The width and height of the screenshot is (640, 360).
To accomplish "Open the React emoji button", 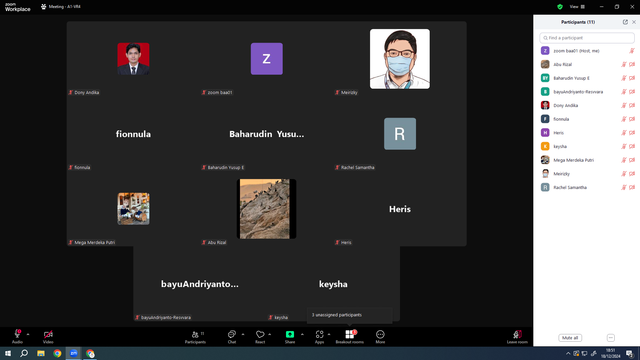I will click(260, 337).
